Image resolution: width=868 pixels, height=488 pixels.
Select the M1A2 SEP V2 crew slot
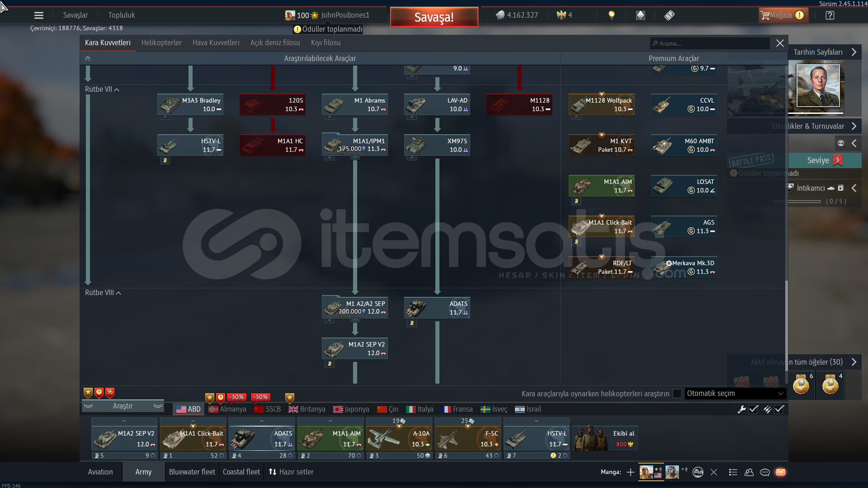tap(124, 439)
